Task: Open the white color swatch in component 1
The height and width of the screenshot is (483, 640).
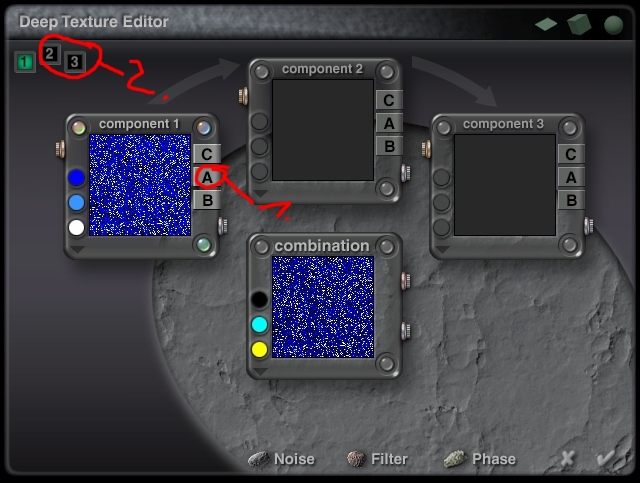Action: click(77, 227)
